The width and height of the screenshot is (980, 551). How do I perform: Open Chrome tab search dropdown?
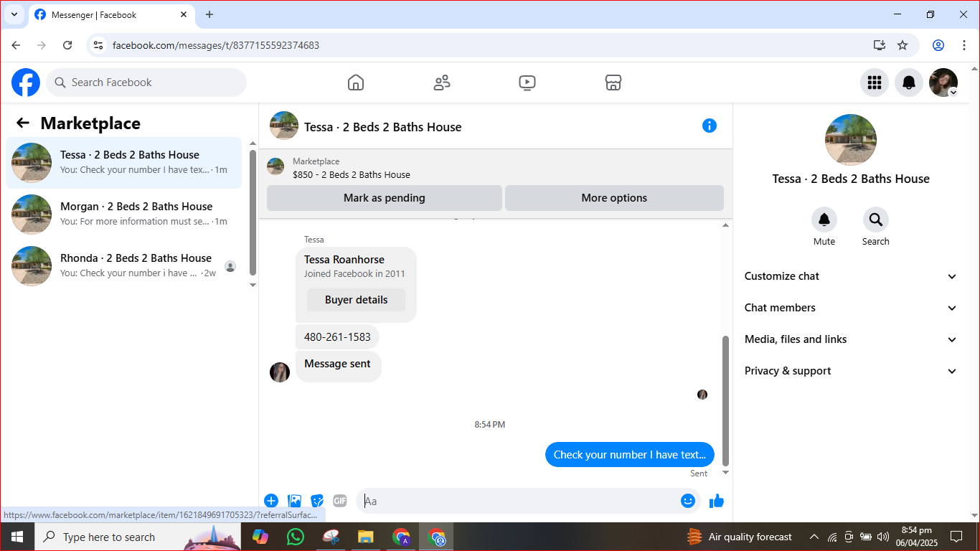[x=14, y=14]
